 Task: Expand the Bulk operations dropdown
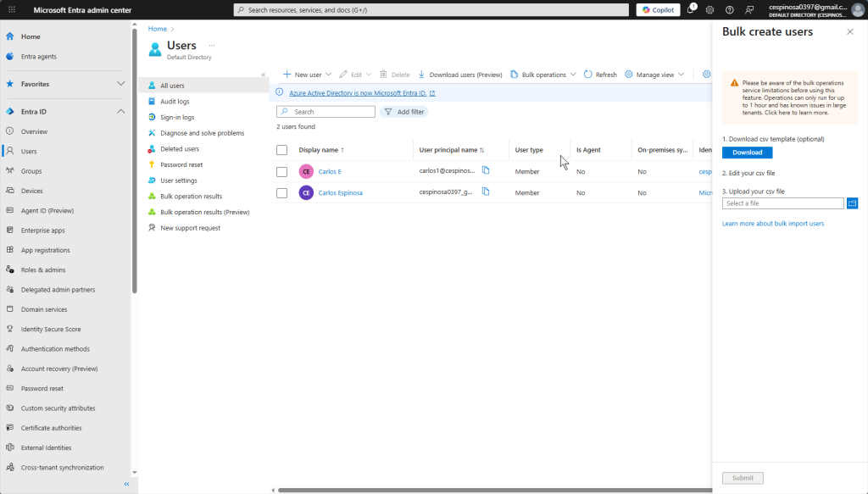543,75
